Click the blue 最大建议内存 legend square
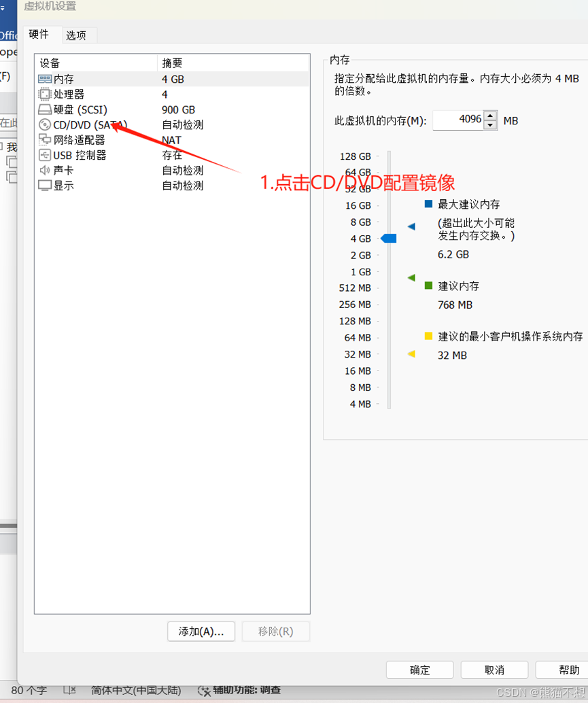The width and height of the screenshot is (588, 703). pyautogui.click(x=428, y=204)
